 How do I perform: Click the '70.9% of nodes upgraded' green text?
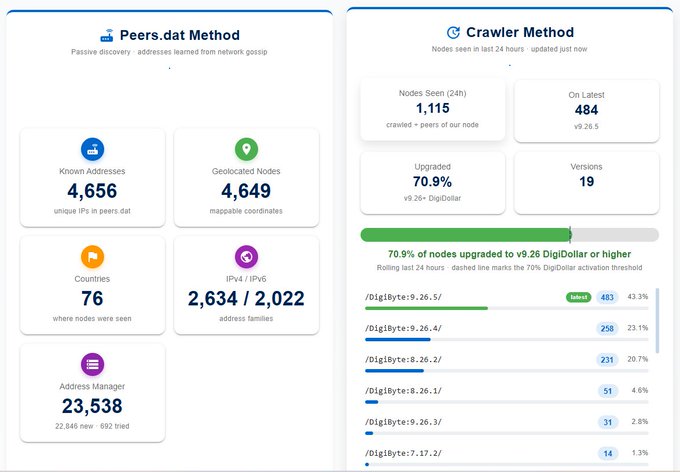[510, 254]
